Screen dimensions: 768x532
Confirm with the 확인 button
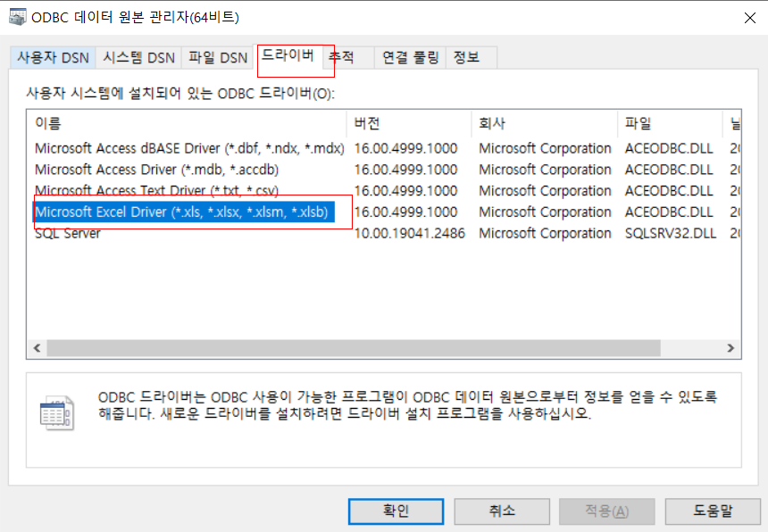click(x=396, y=511)
